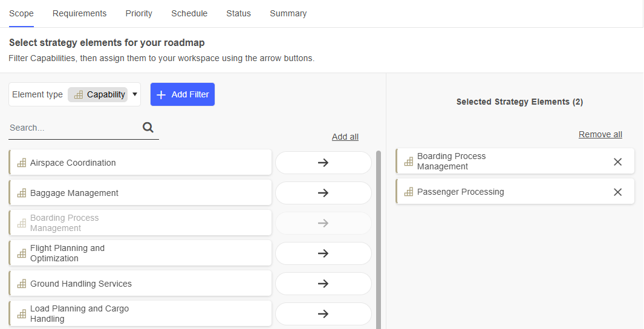644x329 pixels.
Task: Click Boarding Process Management in selected elements
Action: (515, 161)
